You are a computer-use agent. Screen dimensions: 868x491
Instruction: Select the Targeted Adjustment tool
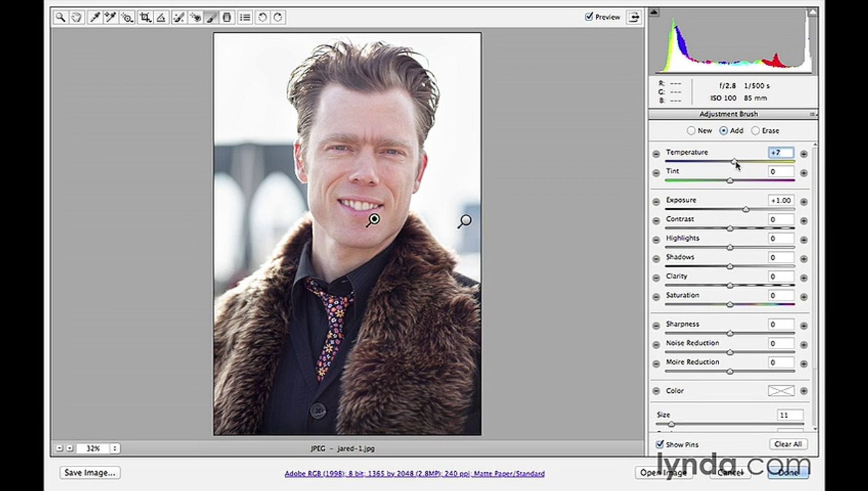coord(127,18)
